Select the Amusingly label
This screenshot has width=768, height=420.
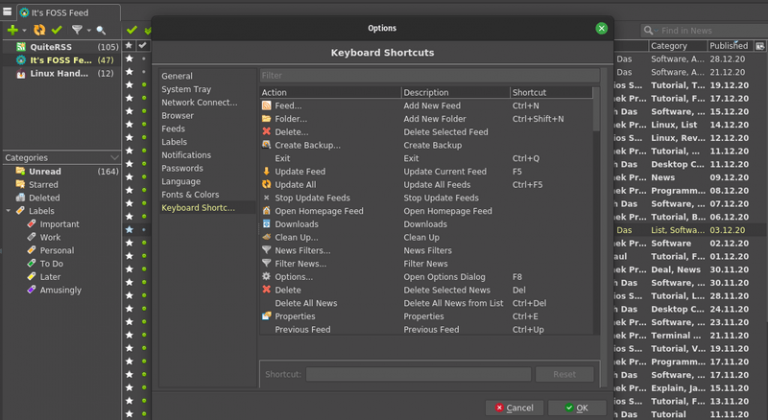point(60,290)
